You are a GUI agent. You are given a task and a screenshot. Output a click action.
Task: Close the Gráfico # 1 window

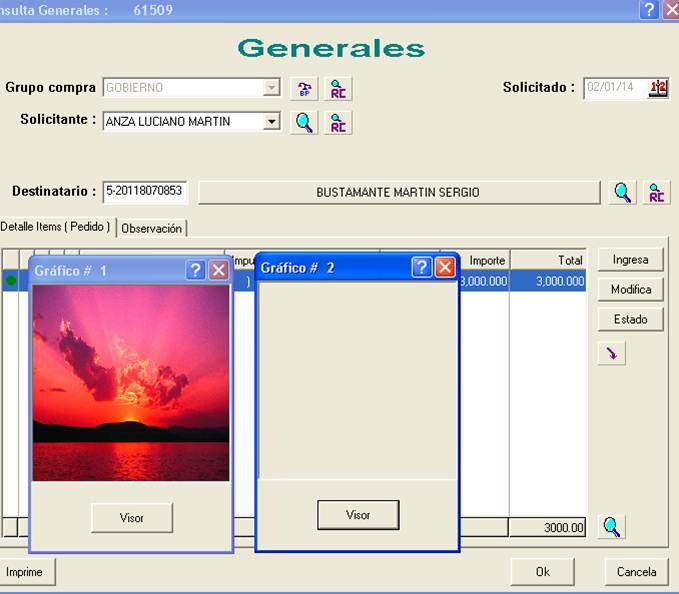219,270
